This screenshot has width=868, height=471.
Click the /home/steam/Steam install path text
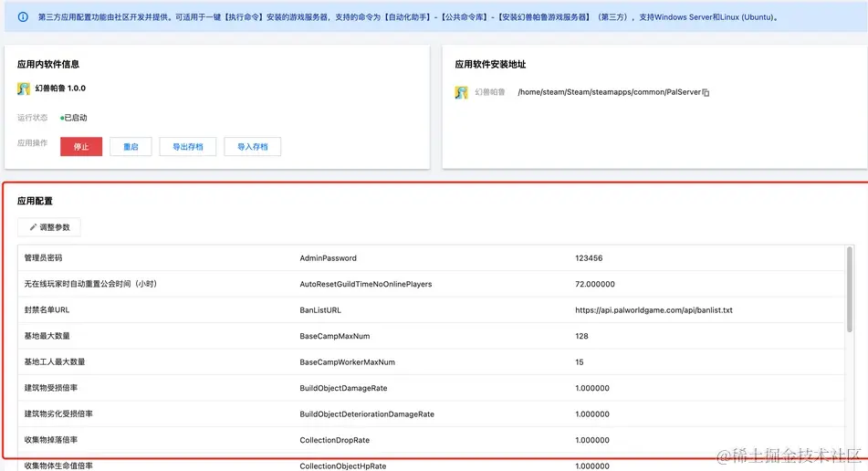pos(610,92)
